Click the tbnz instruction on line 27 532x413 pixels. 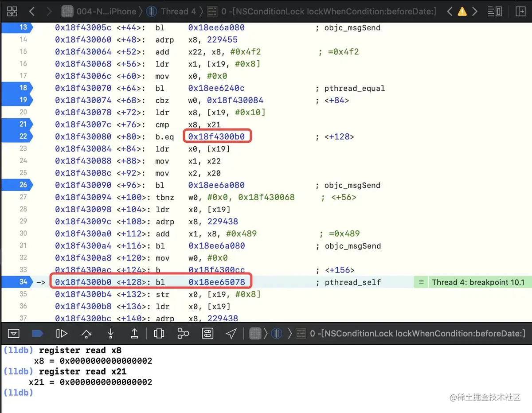(225, 197)
